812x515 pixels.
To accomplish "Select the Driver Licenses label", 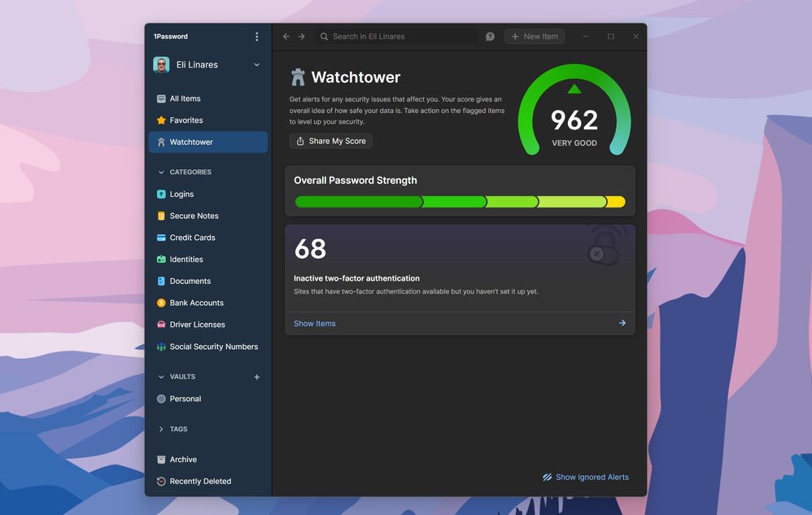I will coord(197,325).
